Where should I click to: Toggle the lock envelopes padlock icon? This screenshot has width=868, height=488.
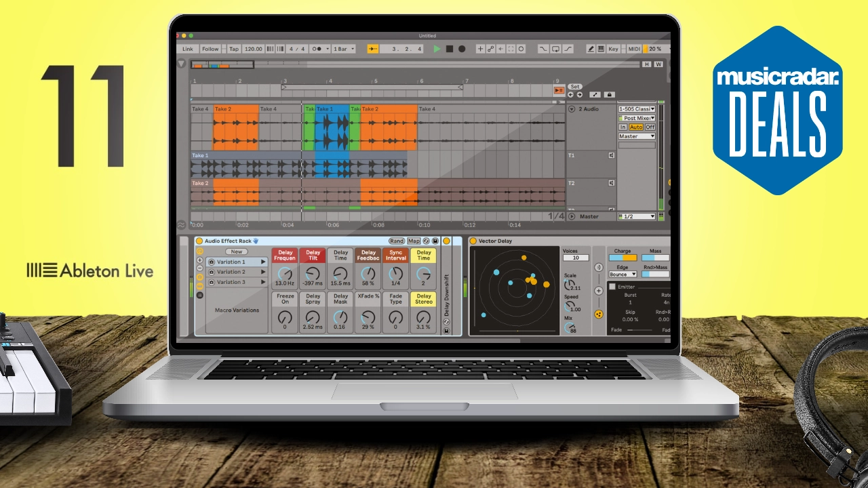pos(610,95)
